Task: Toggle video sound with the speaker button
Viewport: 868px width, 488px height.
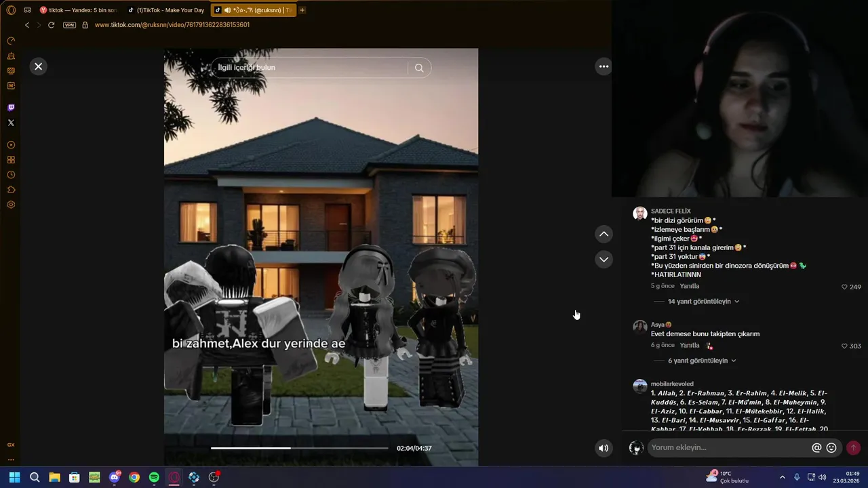Action: pyautogui.click(x=604, y=448)
